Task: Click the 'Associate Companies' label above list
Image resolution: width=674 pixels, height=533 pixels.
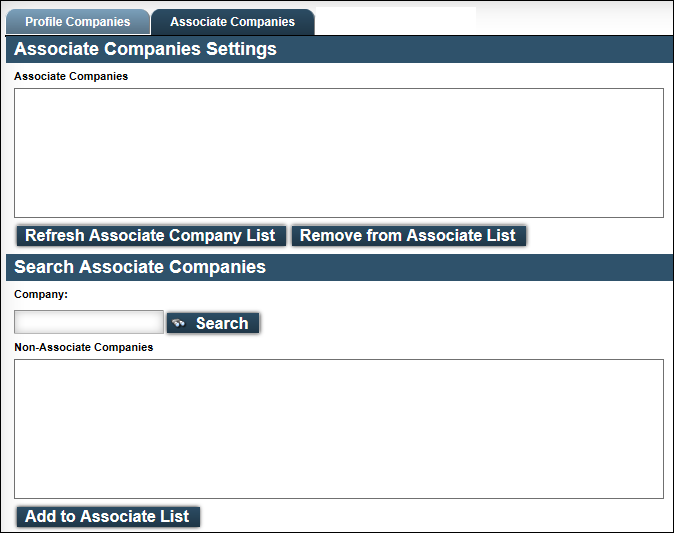Action: pos(71,76)
